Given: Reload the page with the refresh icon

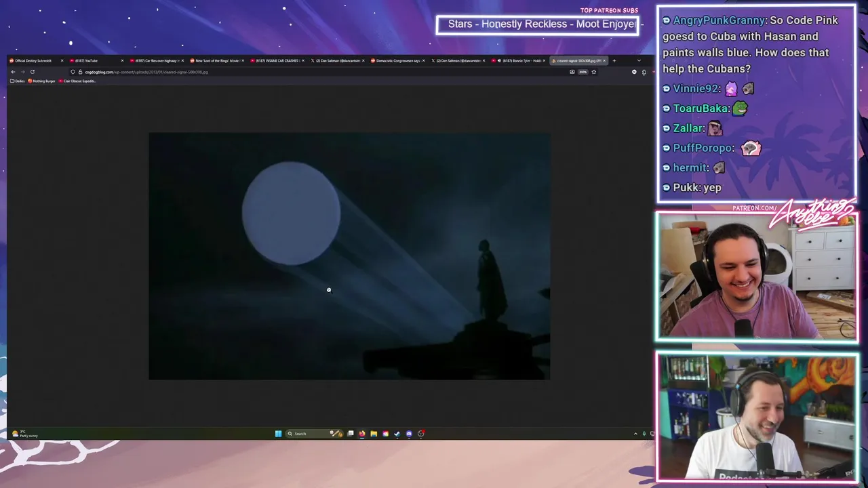Looking at the screenshot, I should (x=32, y=72).
